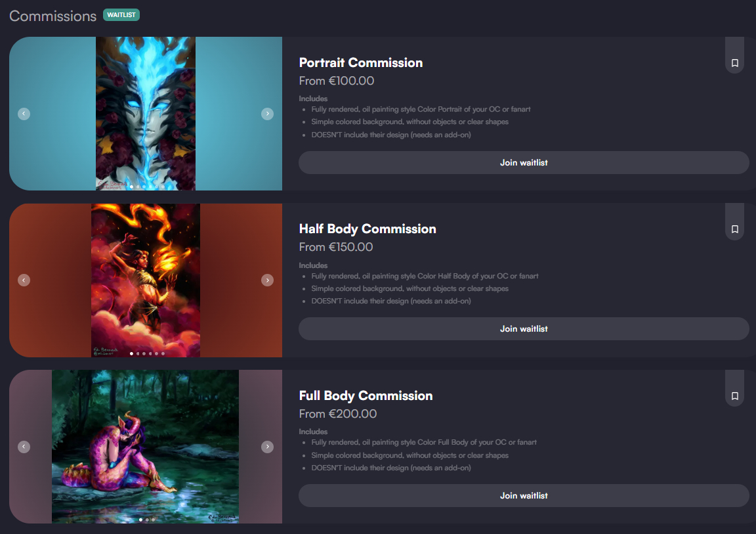Image resolution: width=756 pixels, height=534 pixels.
Task: Bookmark the Portrait Commission listing
Action: tap(734, 62)
